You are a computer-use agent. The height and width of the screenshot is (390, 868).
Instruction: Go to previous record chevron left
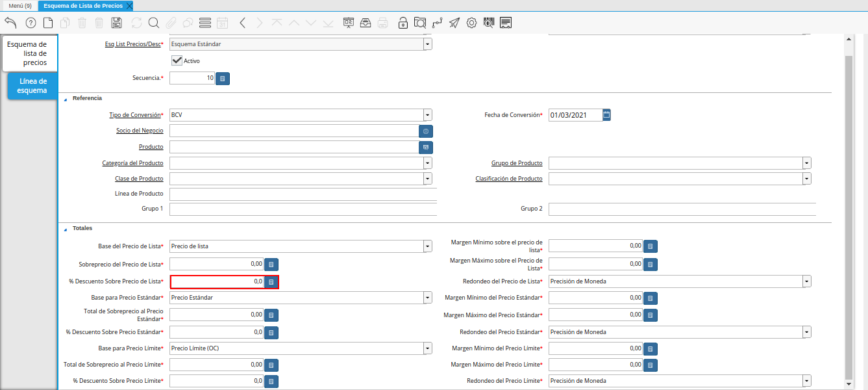(242, 23)
